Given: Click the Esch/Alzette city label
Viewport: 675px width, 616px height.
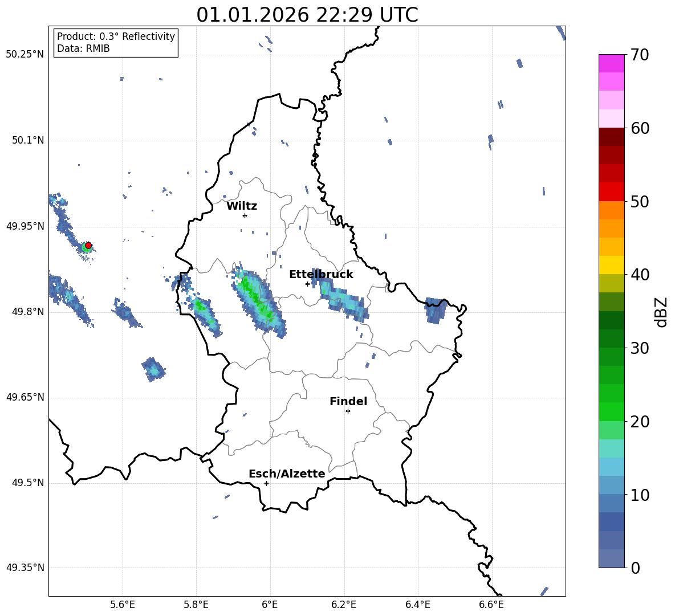Looking at the screenshot, I should point(287,474).
